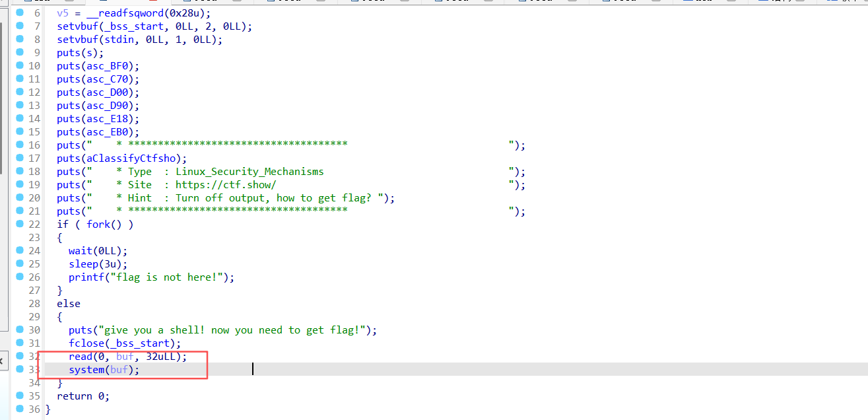Select the system function name
Screen dimensions: 868x420
[x=86, y=370]
